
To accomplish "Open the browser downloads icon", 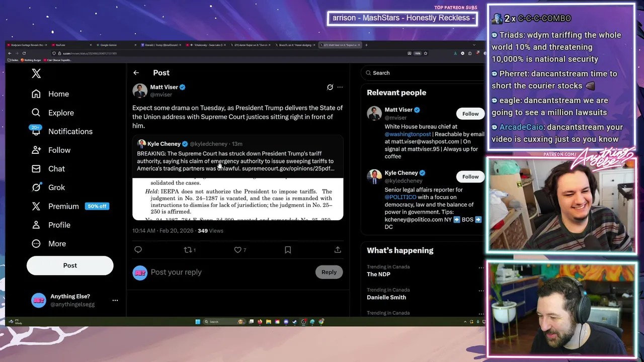I will point(455,53).
